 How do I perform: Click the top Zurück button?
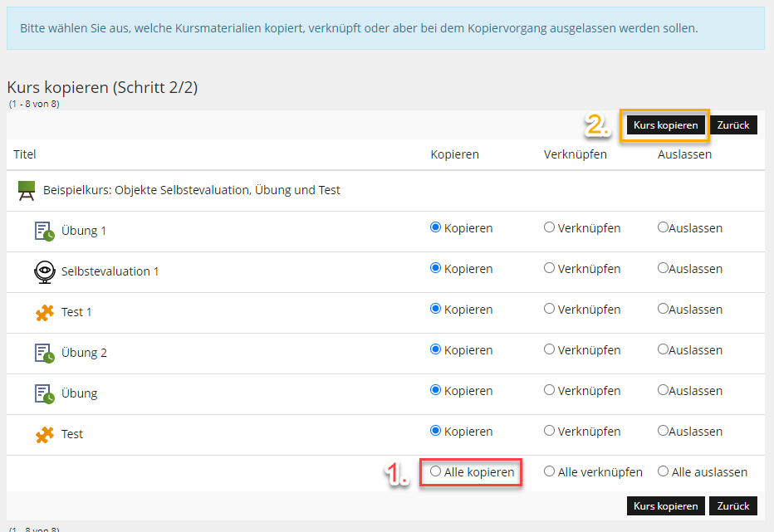[x=733, y=125]
